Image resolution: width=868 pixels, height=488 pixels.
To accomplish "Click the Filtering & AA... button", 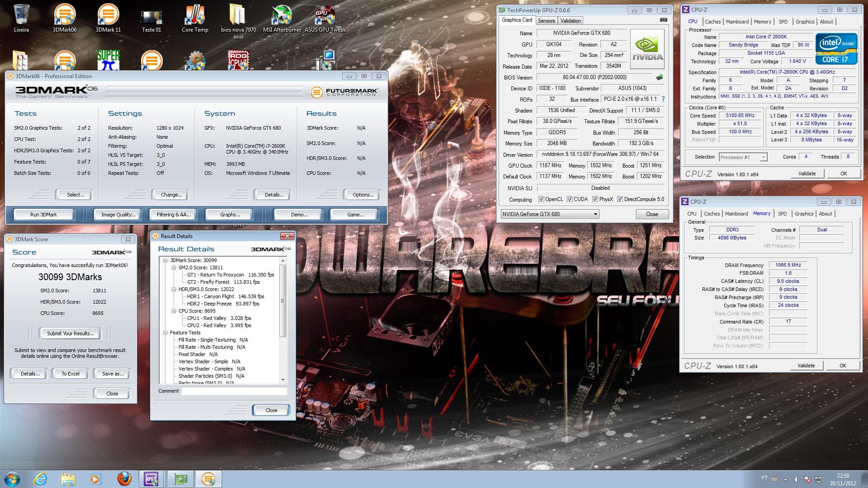I will pos(174,215).
